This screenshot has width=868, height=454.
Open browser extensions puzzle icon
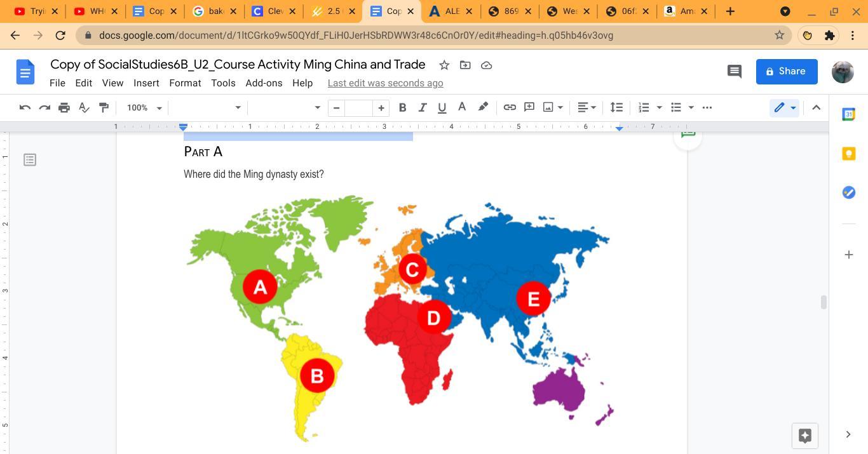point(829,36)
